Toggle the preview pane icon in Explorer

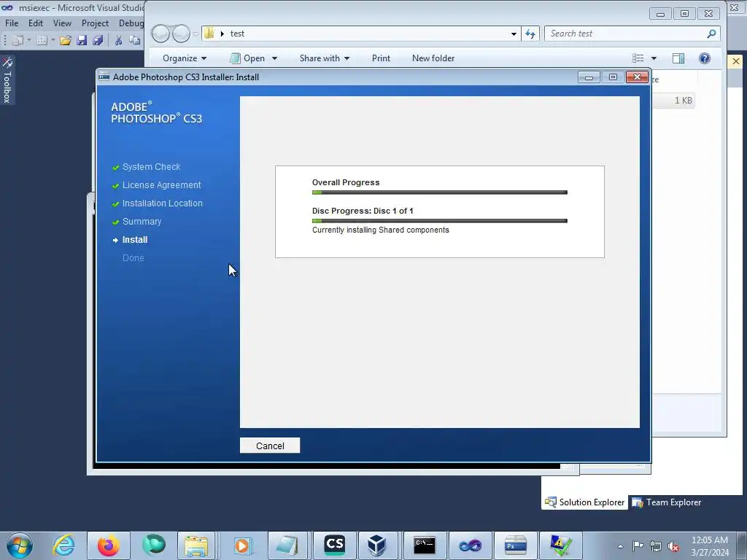coord(678,58)
